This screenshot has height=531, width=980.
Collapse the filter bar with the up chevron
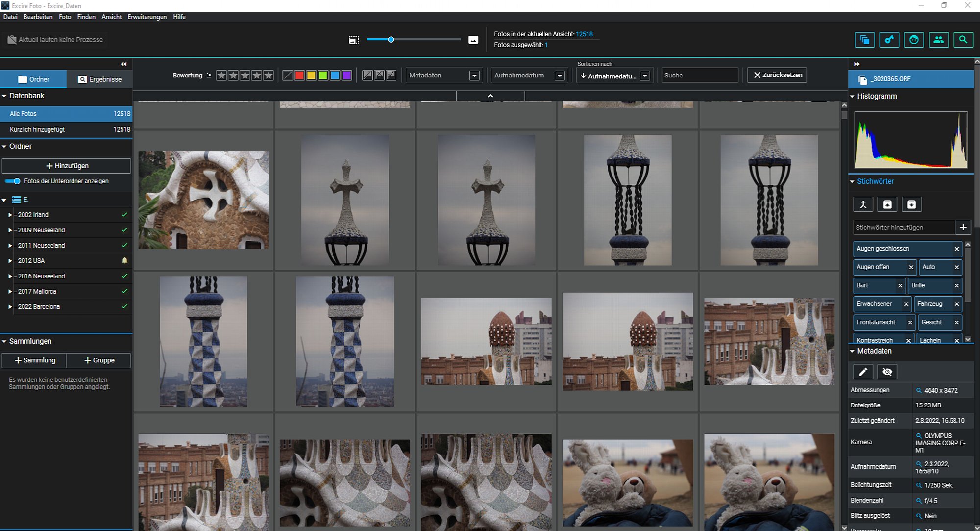tap(490, 96)
